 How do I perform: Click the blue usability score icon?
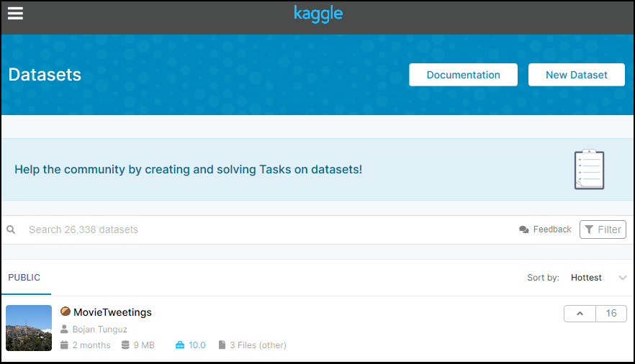(x=180, y=345)
